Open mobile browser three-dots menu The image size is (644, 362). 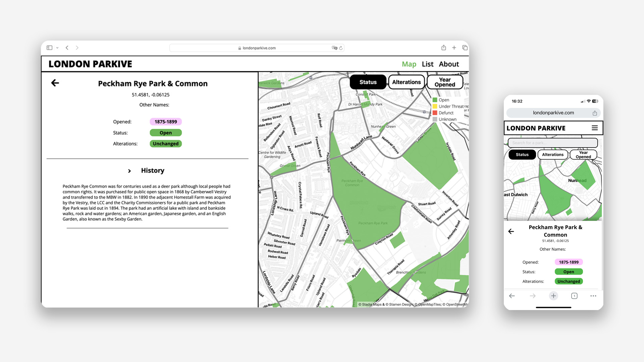coord(593,296)
